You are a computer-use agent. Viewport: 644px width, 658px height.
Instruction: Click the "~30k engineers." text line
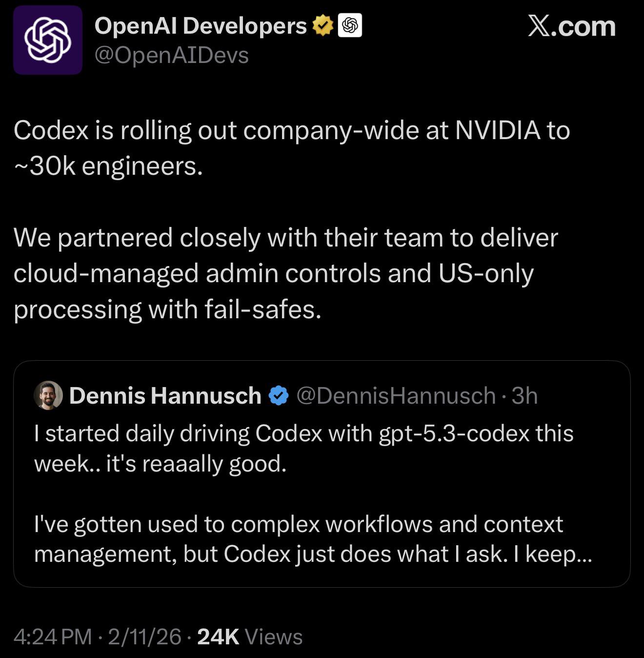[108, 166]
